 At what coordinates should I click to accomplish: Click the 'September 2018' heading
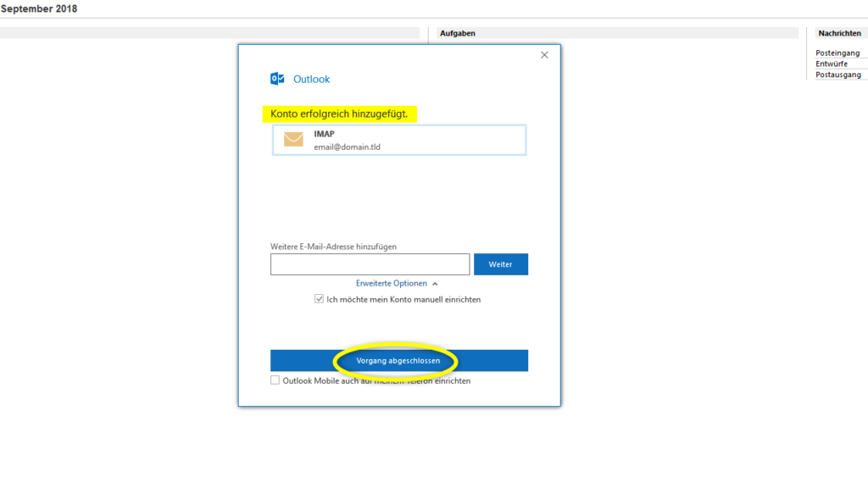coord(41,8)
